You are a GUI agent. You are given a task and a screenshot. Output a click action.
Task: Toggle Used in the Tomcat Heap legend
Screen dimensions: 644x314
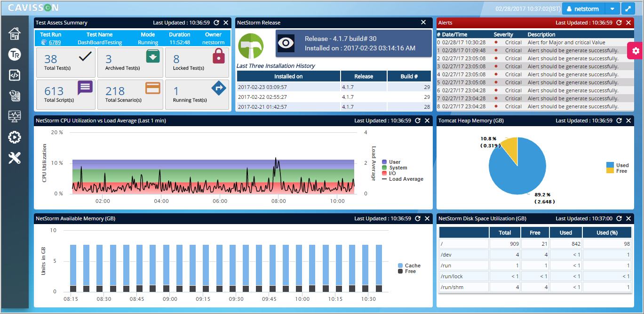click(x=618, y=165)
